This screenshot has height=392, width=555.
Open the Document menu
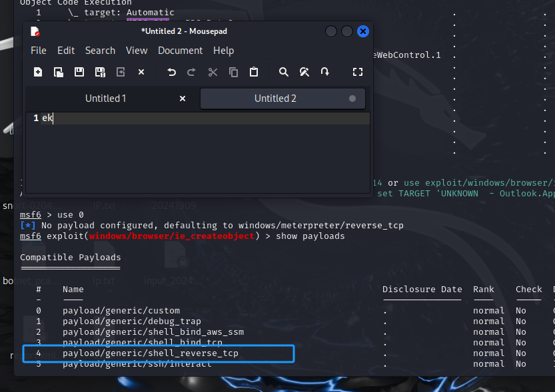(x=180, y=51)
